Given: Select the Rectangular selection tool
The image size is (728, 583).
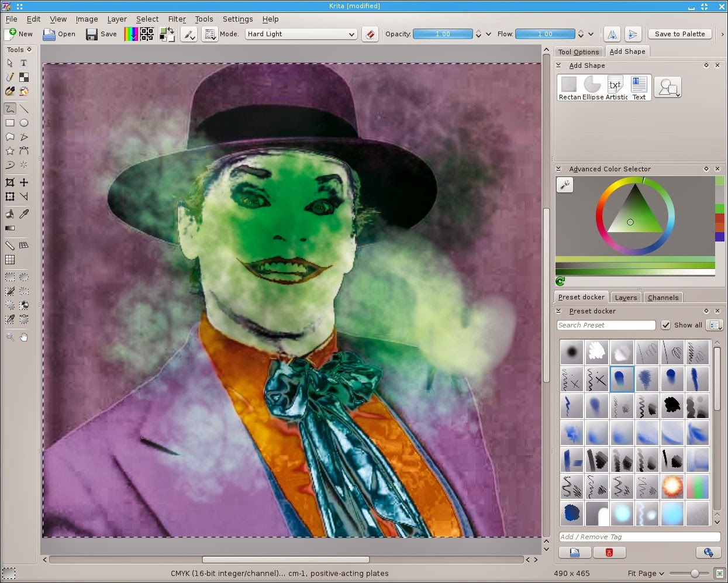Looking at the screenshot, I should click(x=10, y=277).
